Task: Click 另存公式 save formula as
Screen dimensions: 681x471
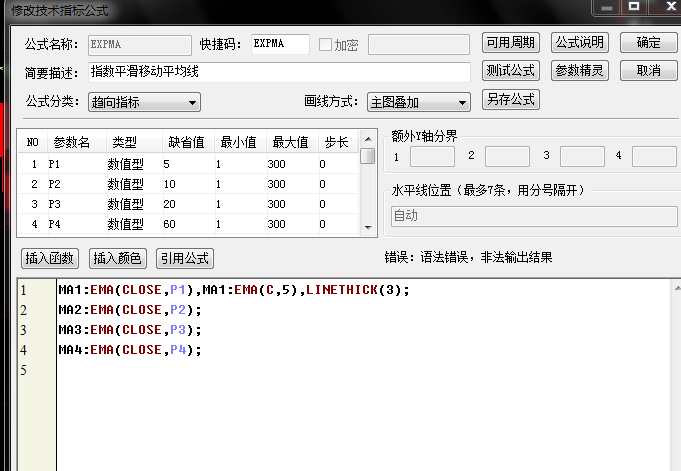Action: pos(510,100)
